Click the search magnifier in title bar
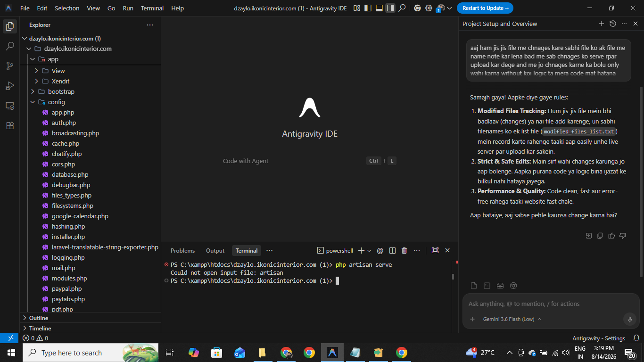Image resolution: width=644 pixels, height=362 pixels. (402, 8)
